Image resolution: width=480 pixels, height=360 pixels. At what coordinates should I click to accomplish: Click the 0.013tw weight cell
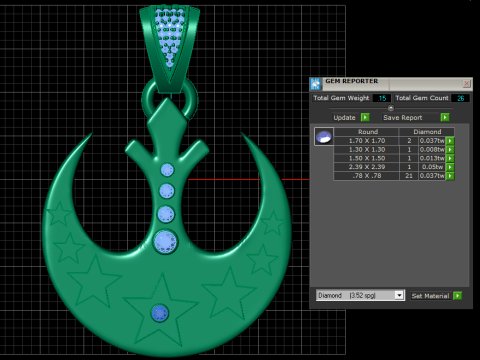click(432, 158)
